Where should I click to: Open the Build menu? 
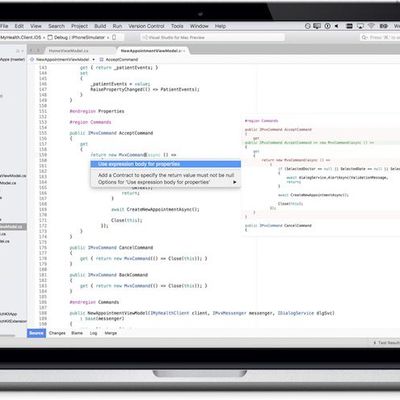coord(100,26)
